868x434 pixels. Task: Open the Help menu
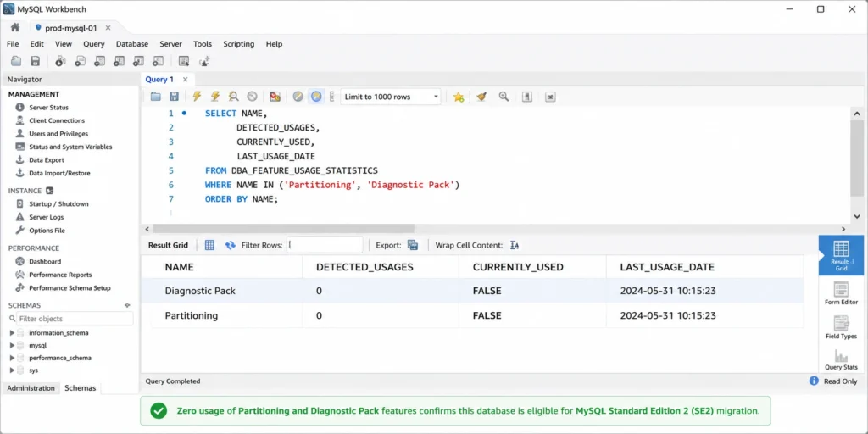pos(274,44)
